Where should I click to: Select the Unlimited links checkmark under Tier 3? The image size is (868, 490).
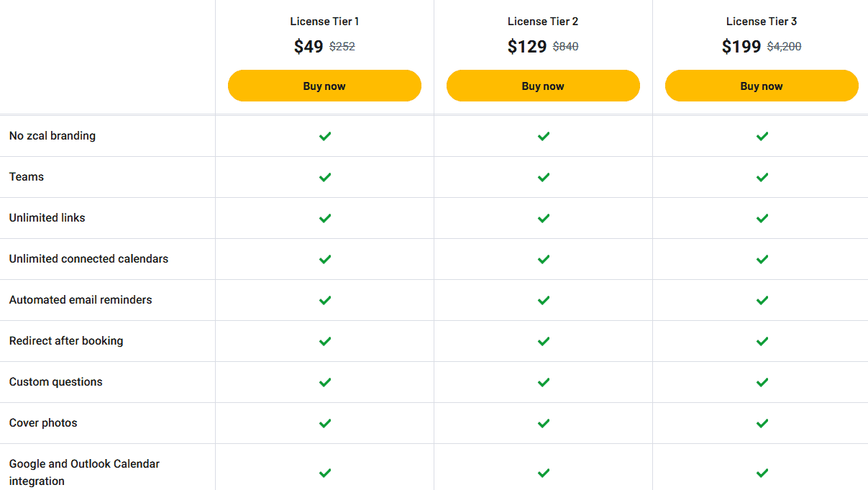(x=762, y=218)
